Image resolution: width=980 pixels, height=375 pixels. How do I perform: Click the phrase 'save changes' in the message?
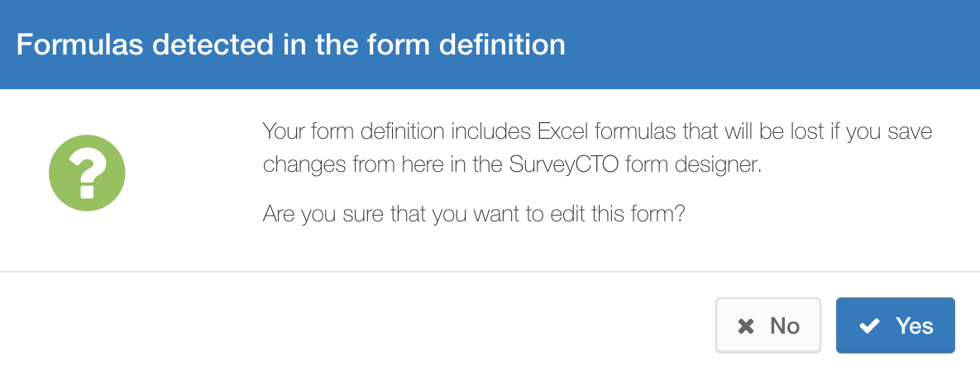[597, 150]
